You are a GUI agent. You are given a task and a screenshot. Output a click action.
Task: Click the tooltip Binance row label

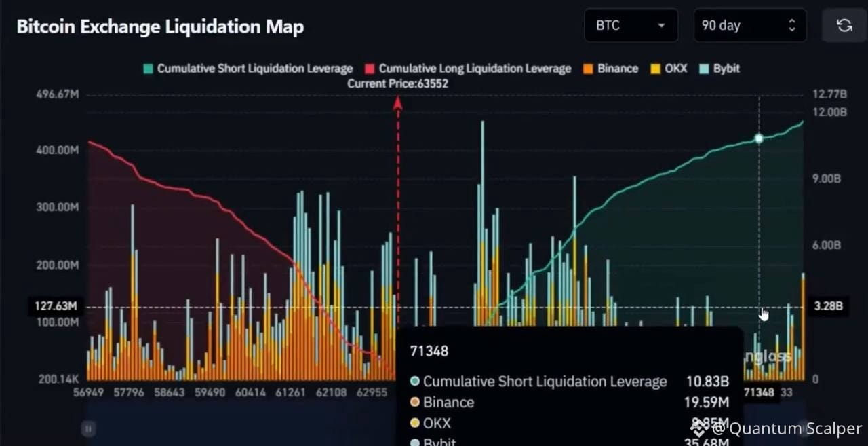[x=448, y=403]
